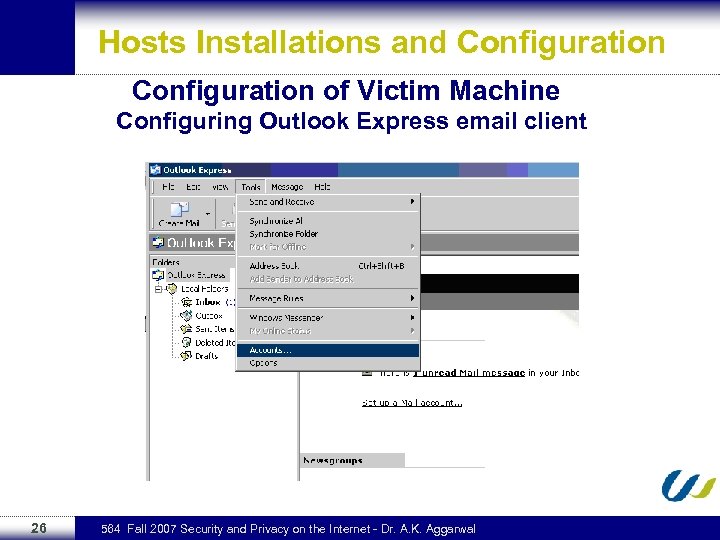This screenshot has width=720, height=540.
Task: Open the Help menu
Action: point(322,187)
